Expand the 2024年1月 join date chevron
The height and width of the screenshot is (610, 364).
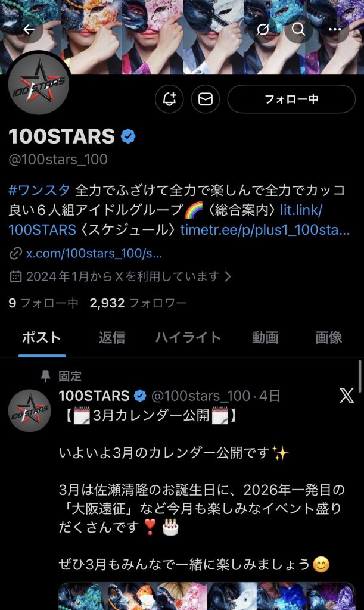(x=228, y=276)
